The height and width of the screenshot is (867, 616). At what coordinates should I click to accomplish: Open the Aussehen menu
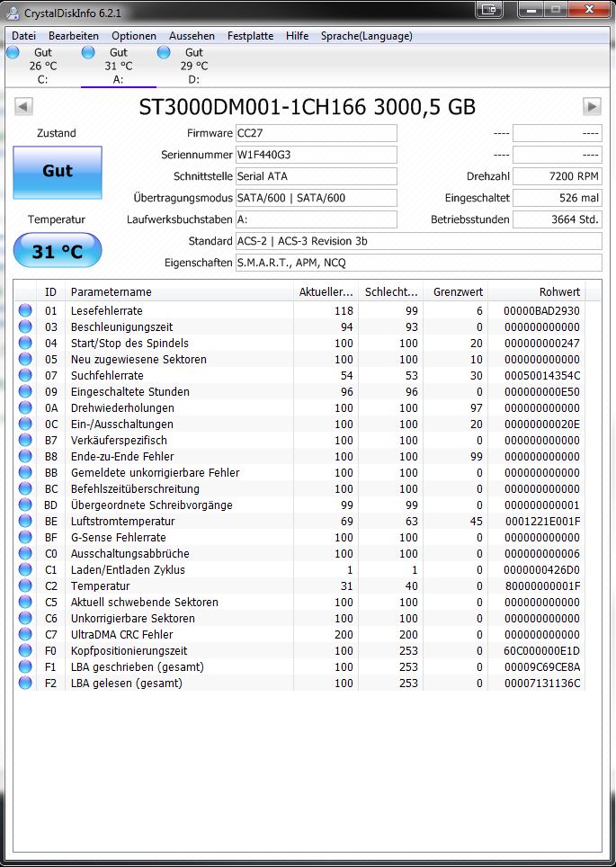(x=192, y=36)
